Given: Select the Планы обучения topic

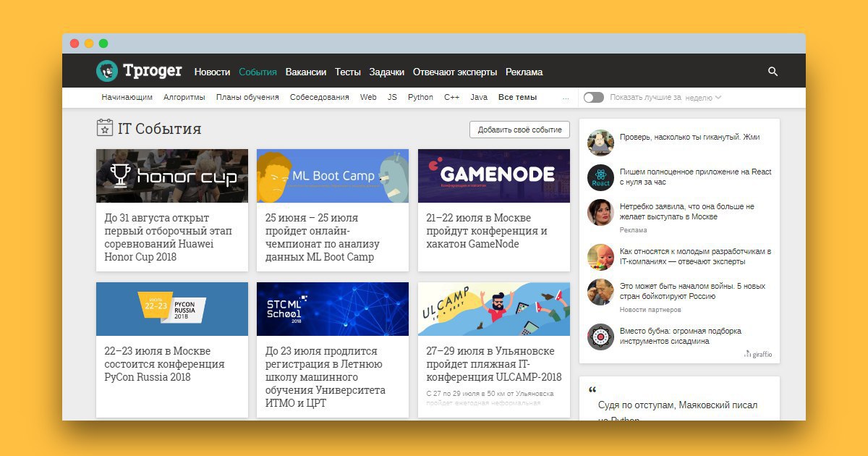Looking at the screenshot, I should (247, 97).
